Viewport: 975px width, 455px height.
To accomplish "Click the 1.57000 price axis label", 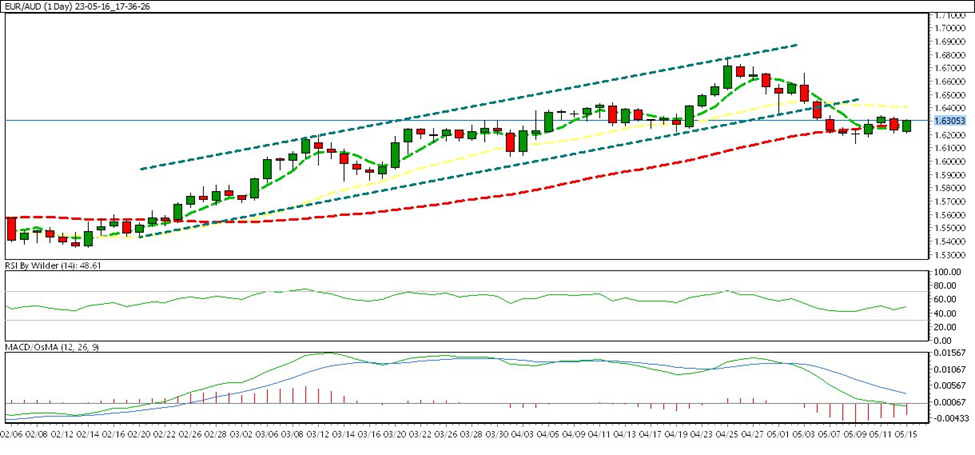I will (950, 202).
